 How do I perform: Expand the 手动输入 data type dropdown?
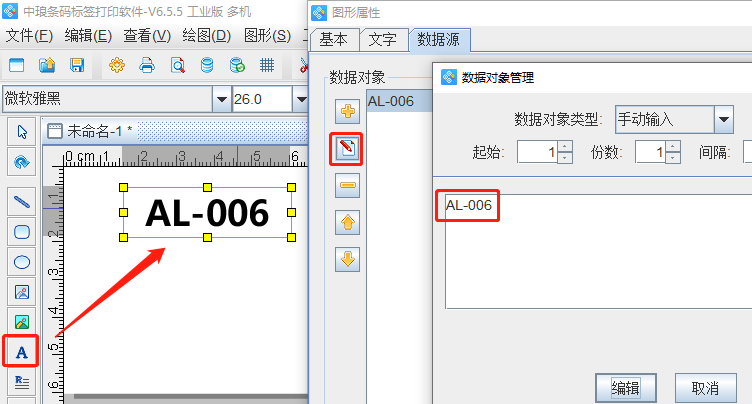(x=724, y=119)
